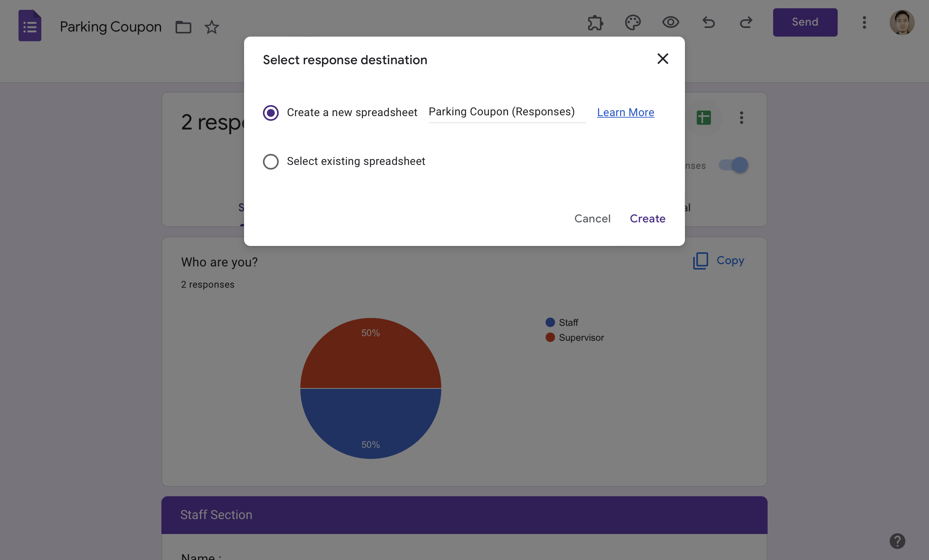This screenshot has width=929, height=560.
Task: Edit the Parking Coupon (Responses) name field
Action: [x=507, y=112]
